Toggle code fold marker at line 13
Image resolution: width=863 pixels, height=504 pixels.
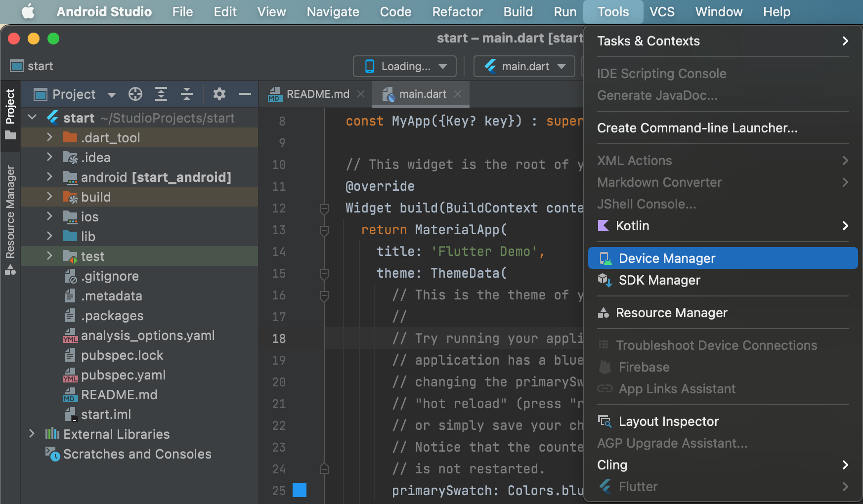(324, 230)
